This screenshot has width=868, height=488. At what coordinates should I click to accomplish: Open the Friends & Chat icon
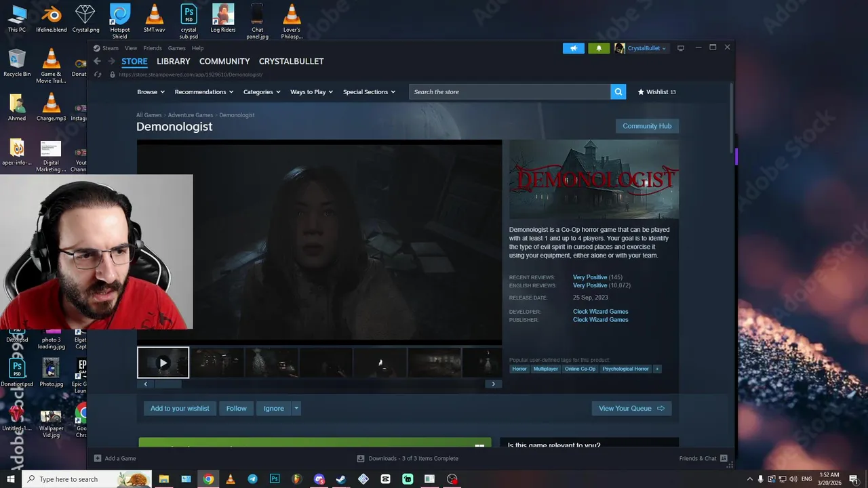[724, 458]
